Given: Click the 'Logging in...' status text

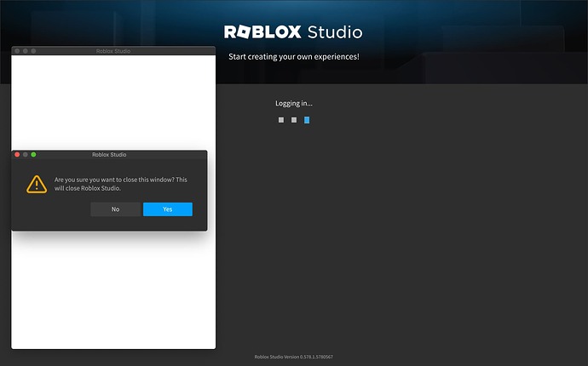Looking at the screenshot, I should (x=294, y=103).
